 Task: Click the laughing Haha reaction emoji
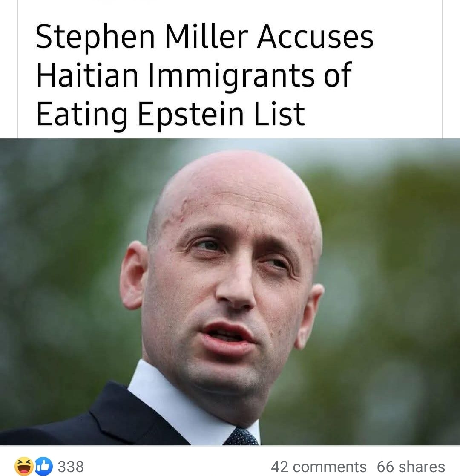coord(24,466)
